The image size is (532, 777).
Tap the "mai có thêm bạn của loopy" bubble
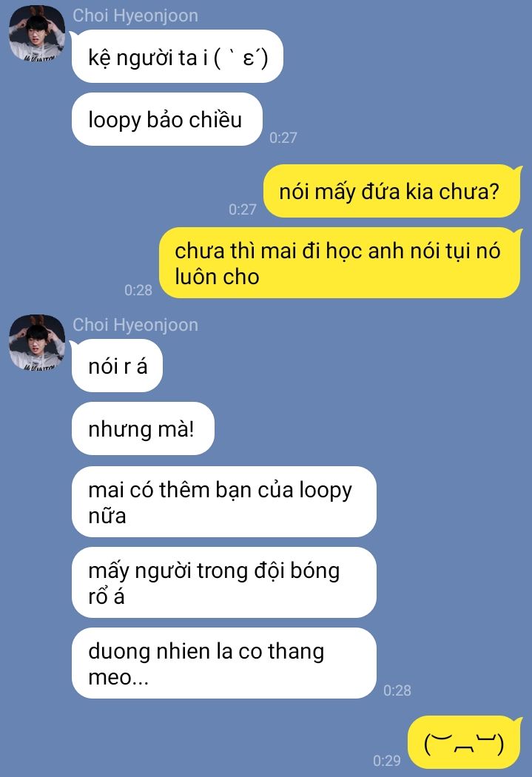pos(224,502)
